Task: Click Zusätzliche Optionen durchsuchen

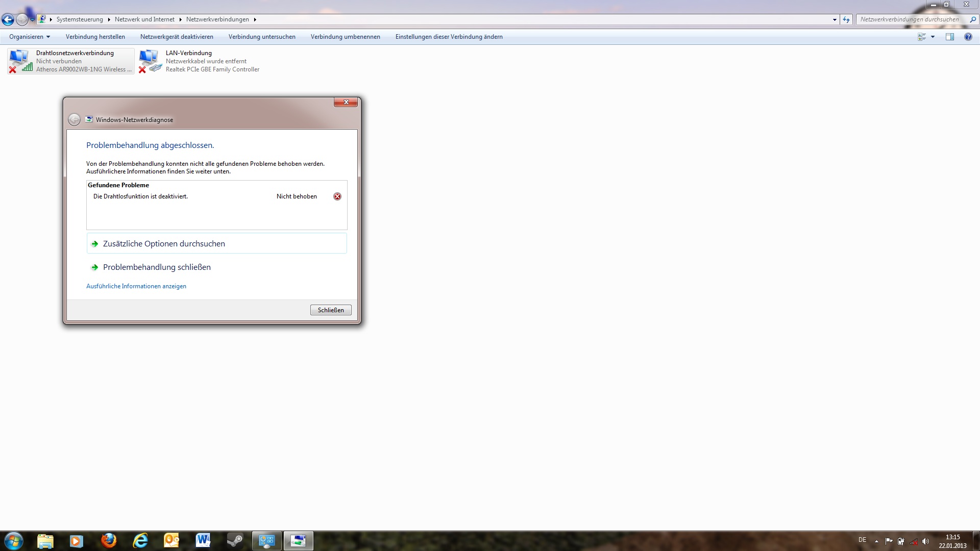Action: (x=164, y=244)
